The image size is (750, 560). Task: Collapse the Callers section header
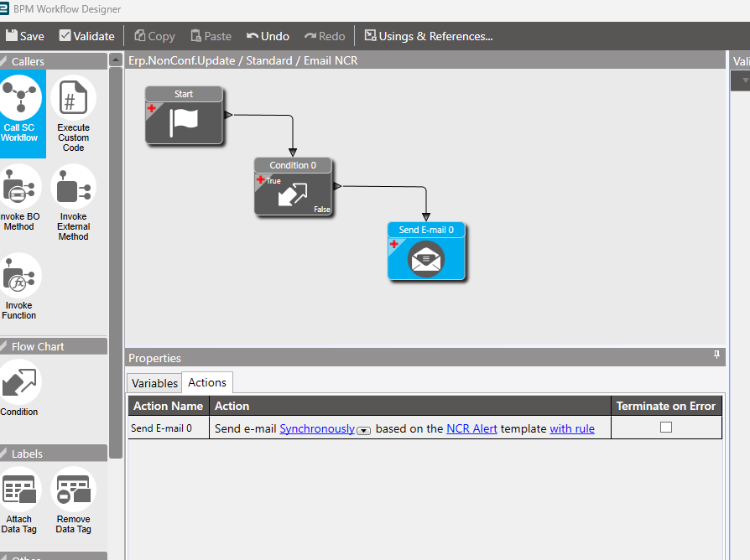tap(54, 61)
